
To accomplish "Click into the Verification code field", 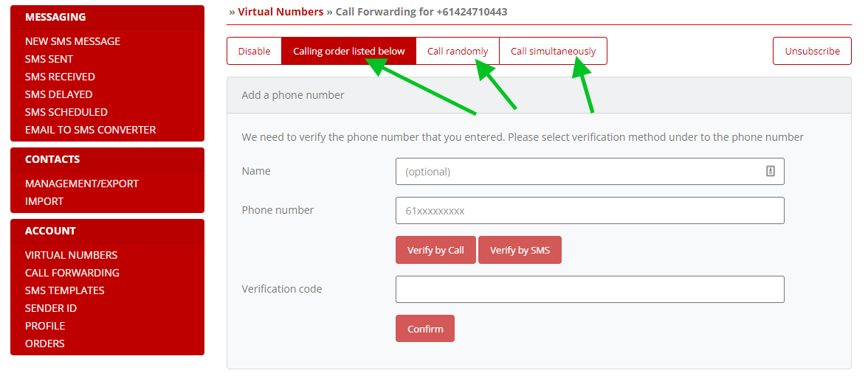I will (x=590, y=289).
